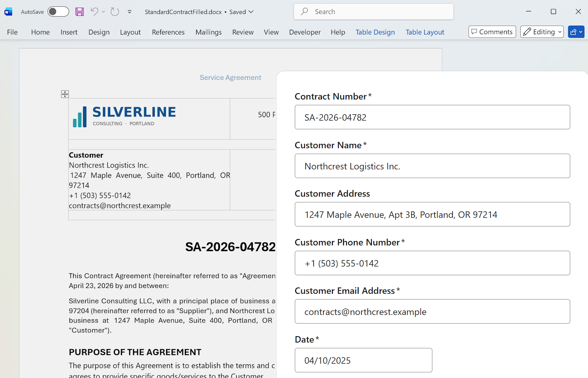Screen dimensions: 588x378
Task: Click the Silverline logo image
Action: click(x=124, y=116)
